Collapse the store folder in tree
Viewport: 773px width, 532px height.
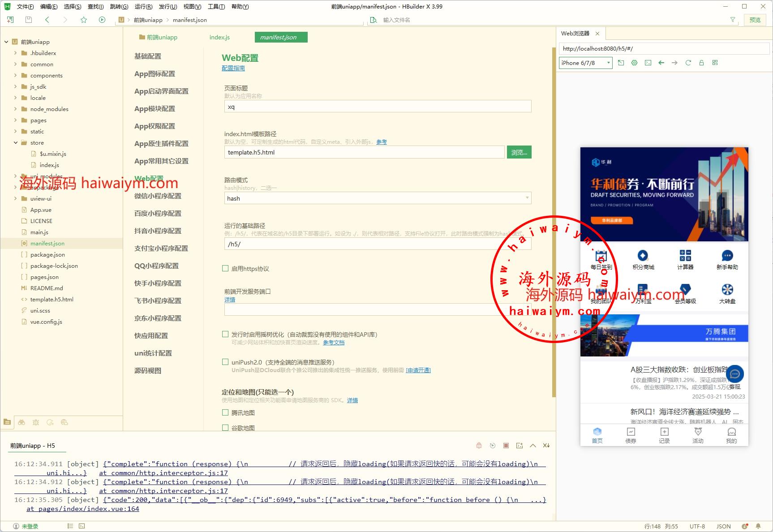click(16, 143)
